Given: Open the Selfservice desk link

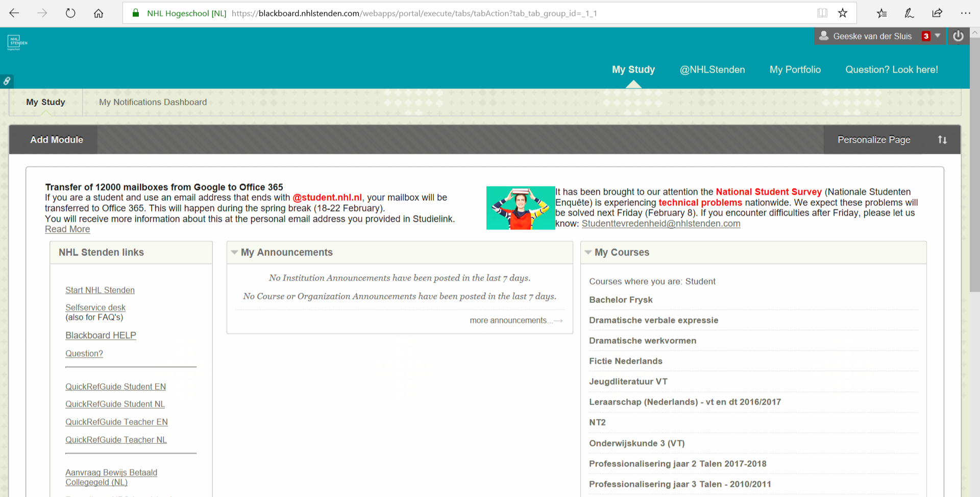Looking at the screenshot, I should [95, 307].
